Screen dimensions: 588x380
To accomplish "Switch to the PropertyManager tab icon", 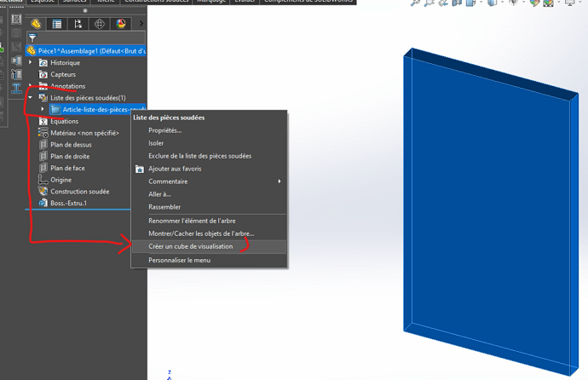I will click(57, 24).
